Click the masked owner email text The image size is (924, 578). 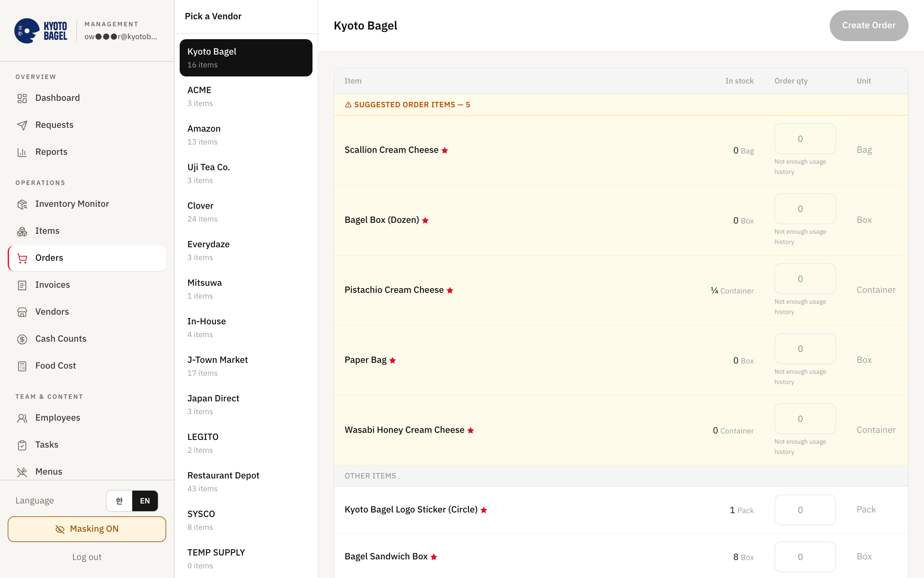(x=121, y=37)
